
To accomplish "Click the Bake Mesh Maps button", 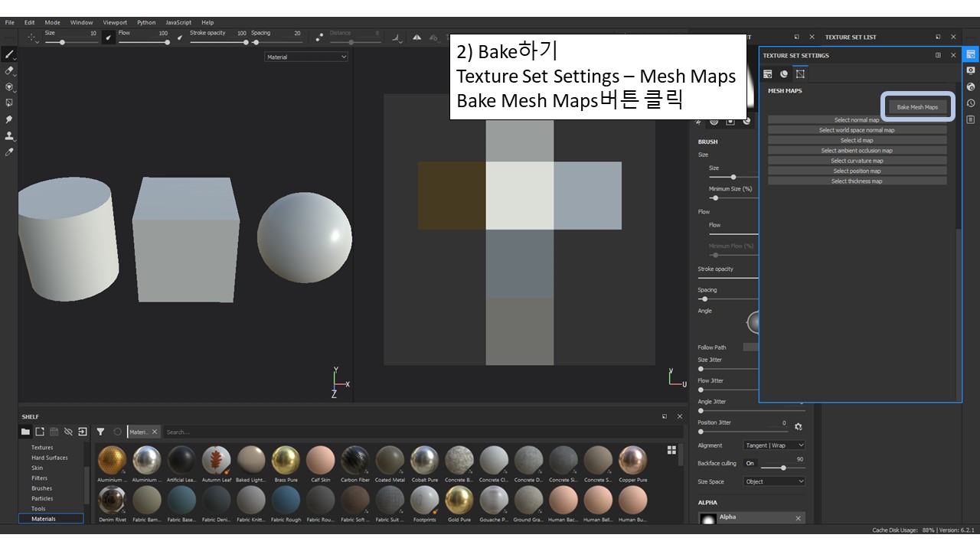I will pos(917,107).
